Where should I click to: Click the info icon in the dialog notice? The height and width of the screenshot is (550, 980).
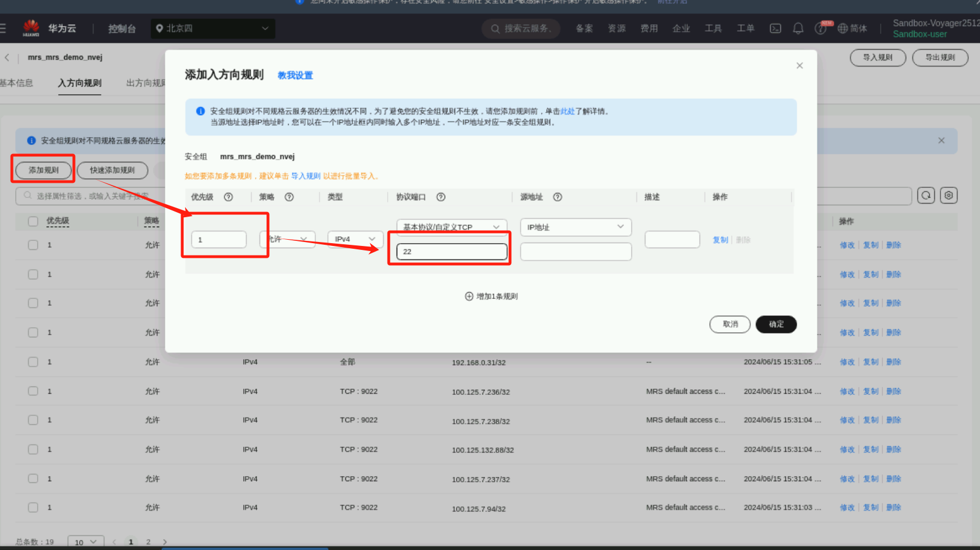coord(200,111)
